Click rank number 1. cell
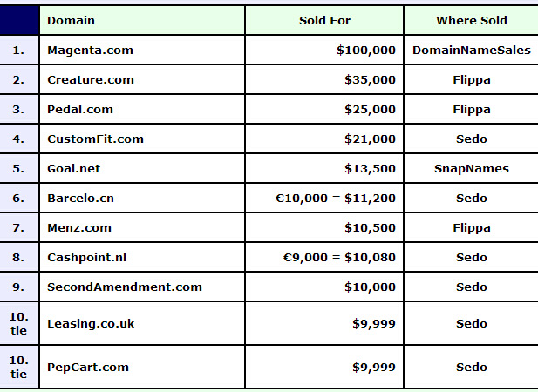Image resolution: width=538 pixels, height=392 pixels. point(19,50)
